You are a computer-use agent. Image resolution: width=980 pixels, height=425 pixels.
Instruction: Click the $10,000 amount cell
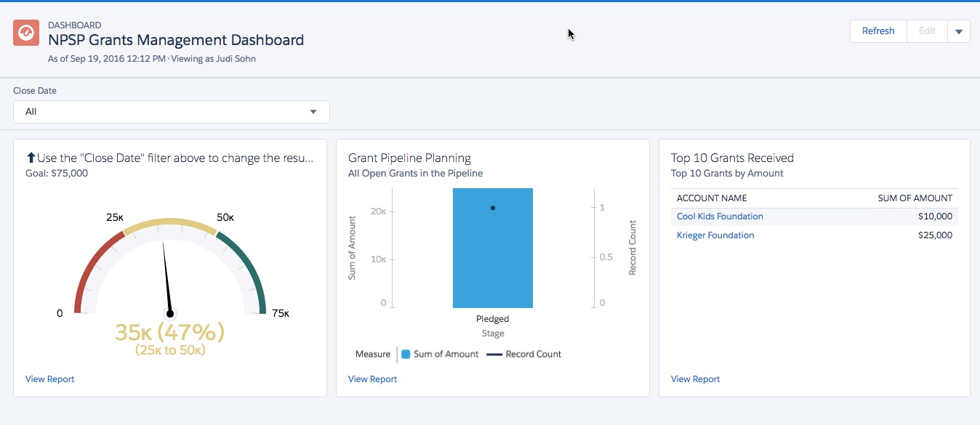pyautogui.click(x=934, y=216)
